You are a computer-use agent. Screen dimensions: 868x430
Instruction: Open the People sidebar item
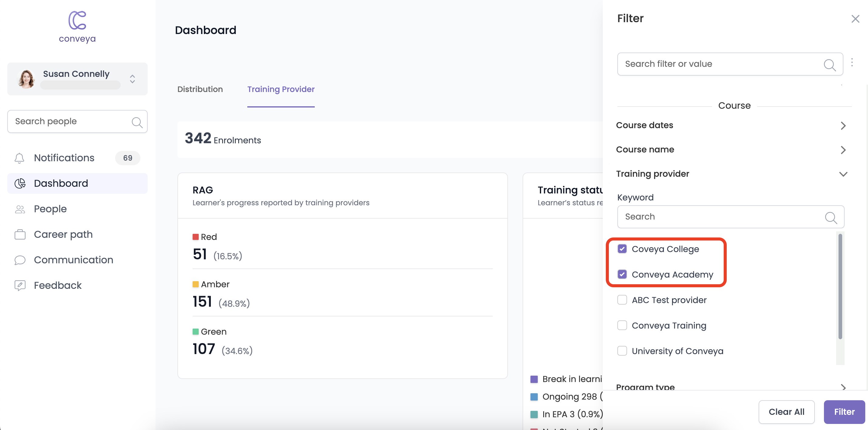77,209
